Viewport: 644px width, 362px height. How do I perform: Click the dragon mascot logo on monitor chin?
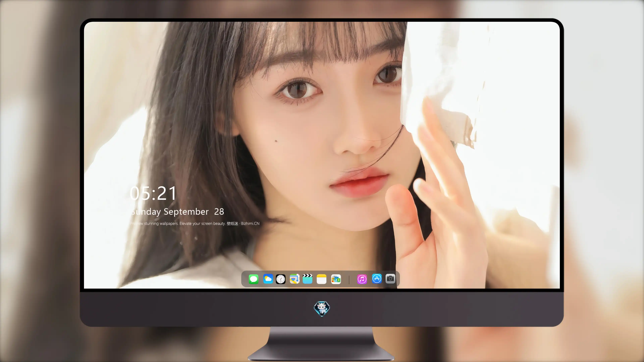(322, 309)
